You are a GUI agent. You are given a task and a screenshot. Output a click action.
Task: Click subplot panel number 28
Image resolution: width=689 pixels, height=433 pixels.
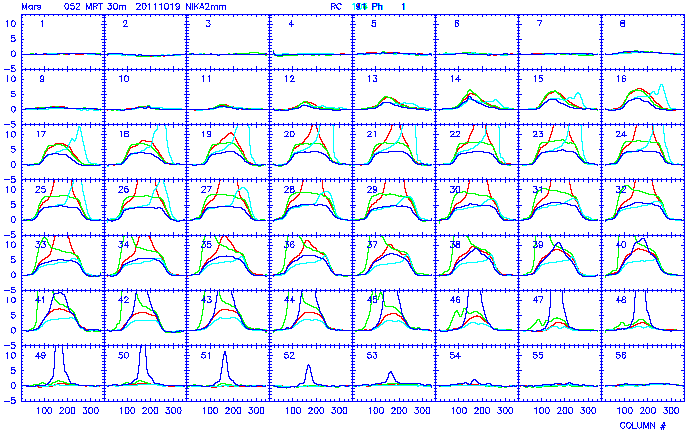(311, 207)
